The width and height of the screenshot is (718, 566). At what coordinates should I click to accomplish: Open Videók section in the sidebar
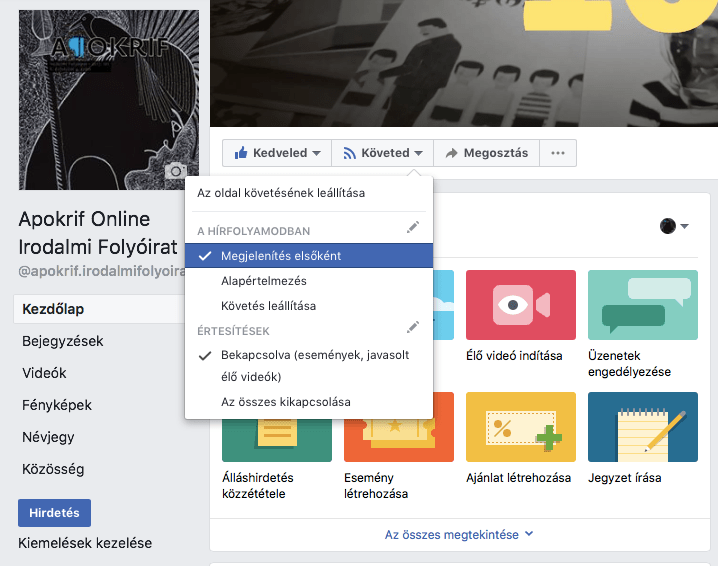[44, 373]
